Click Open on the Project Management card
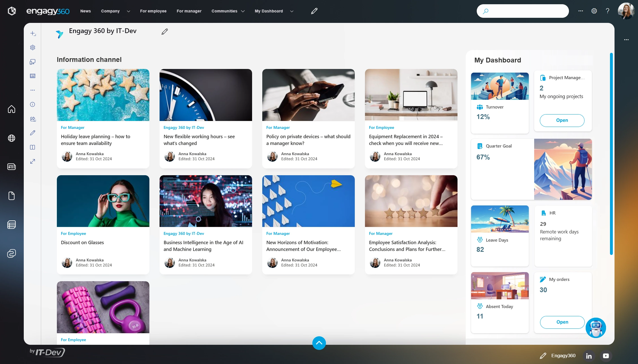 [x=562, y=120]
